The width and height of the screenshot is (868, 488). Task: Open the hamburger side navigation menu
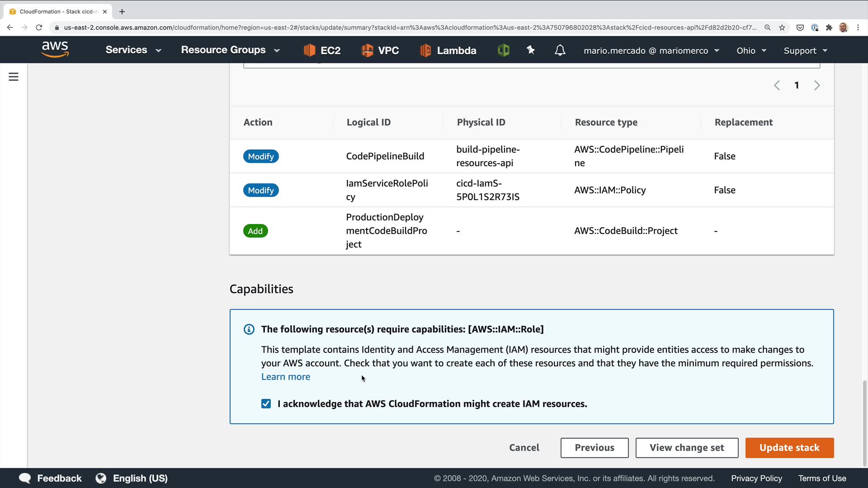point(14,77)
